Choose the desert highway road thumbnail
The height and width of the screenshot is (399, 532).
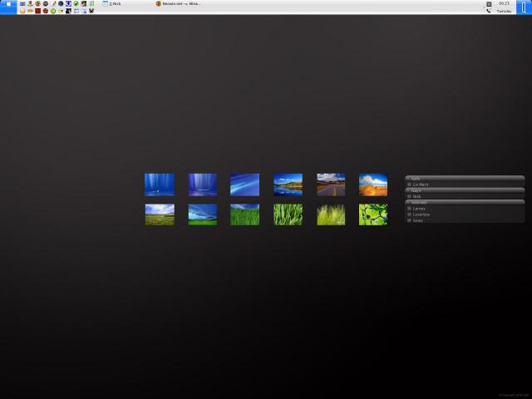(x=331, y=185)
